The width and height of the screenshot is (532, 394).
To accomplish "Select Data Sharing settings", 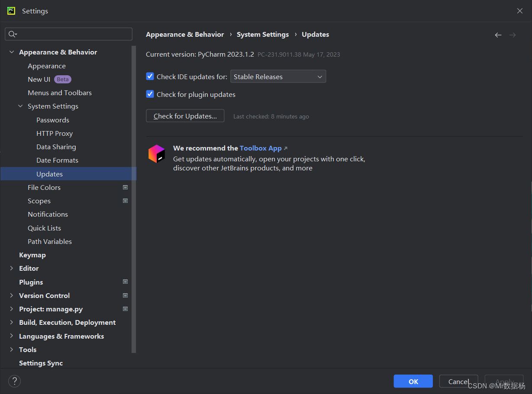I will (x=56, y=147).
